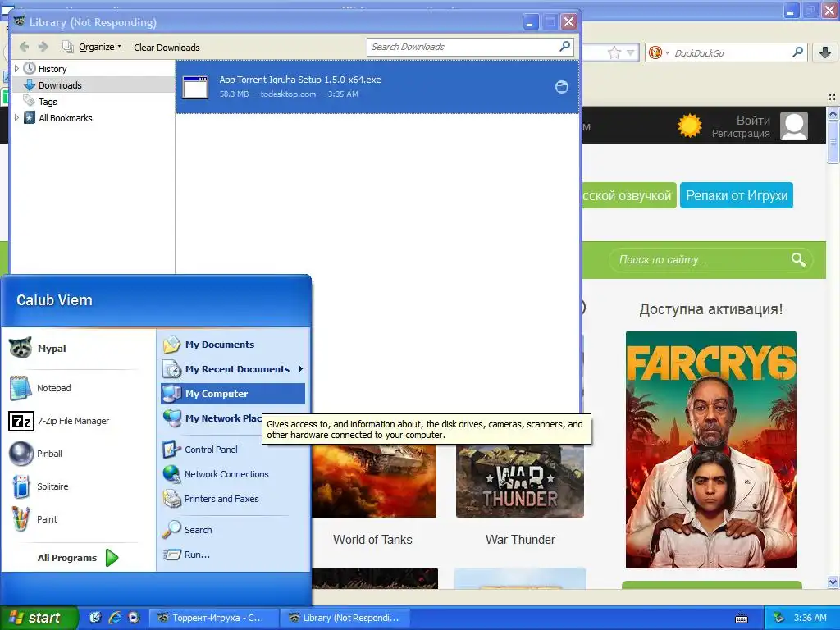
Task: Click the русской озвучкой green button
Action: coord(629,195)
